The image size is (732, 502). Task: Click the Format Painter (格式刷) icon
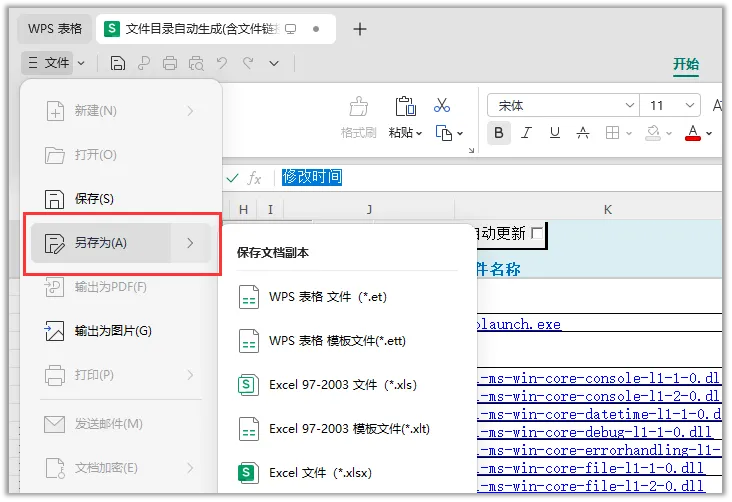click(359, 106)
